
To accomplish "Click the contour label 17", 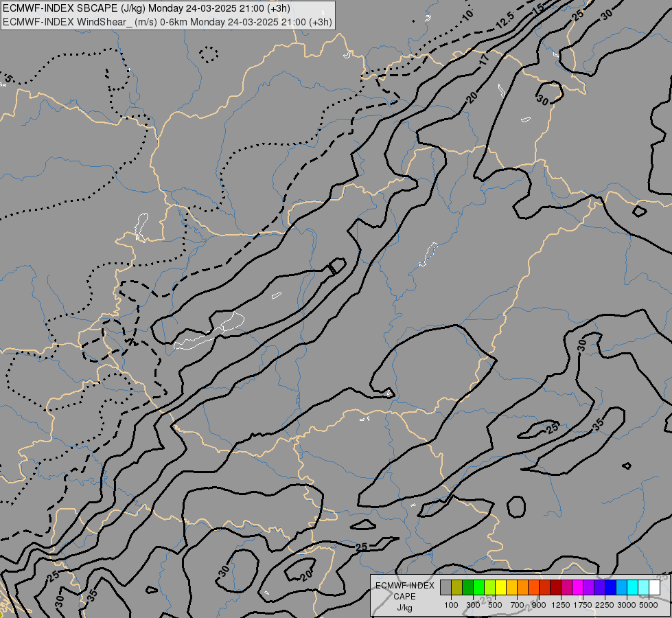I will coord(484,59).
